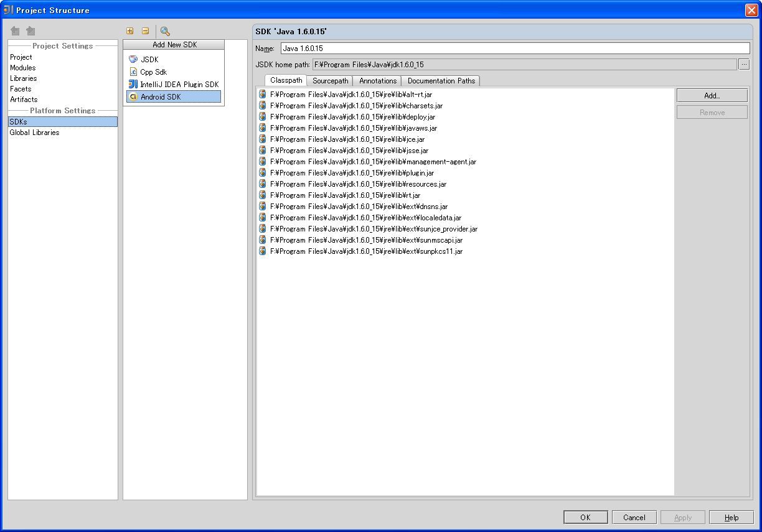Viewport: 762px width, 532px height.
Task: Select Facets in settings list
Action: pos(21,89)
